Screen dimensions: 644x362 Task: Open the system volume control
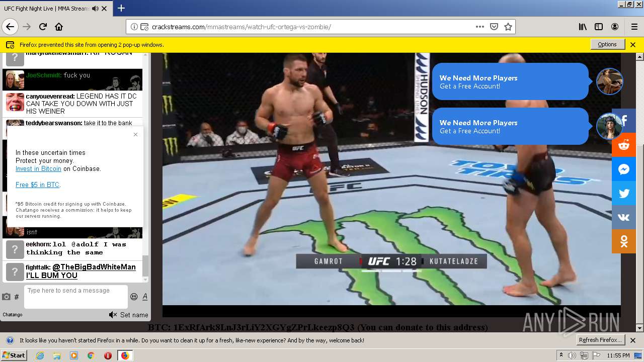[x=573, y=355]
